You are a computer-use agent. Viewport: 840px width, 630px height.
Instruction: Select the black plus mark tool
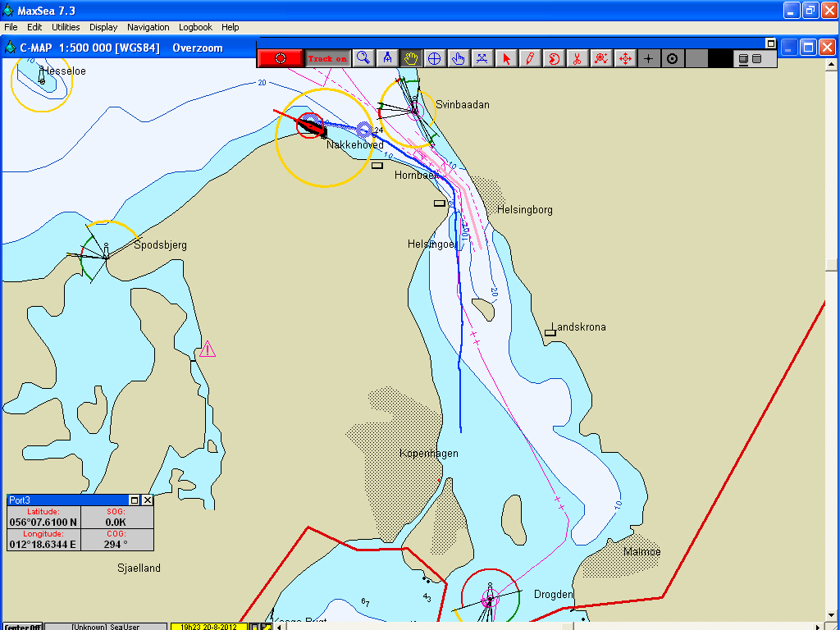click(x=648, y=58)
